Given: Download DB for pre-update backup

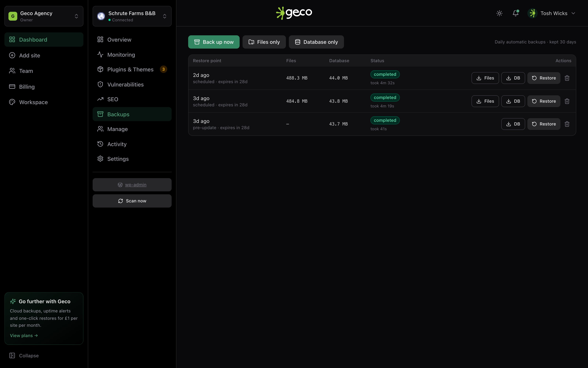Looking at the screenshot, I should 513,124.
